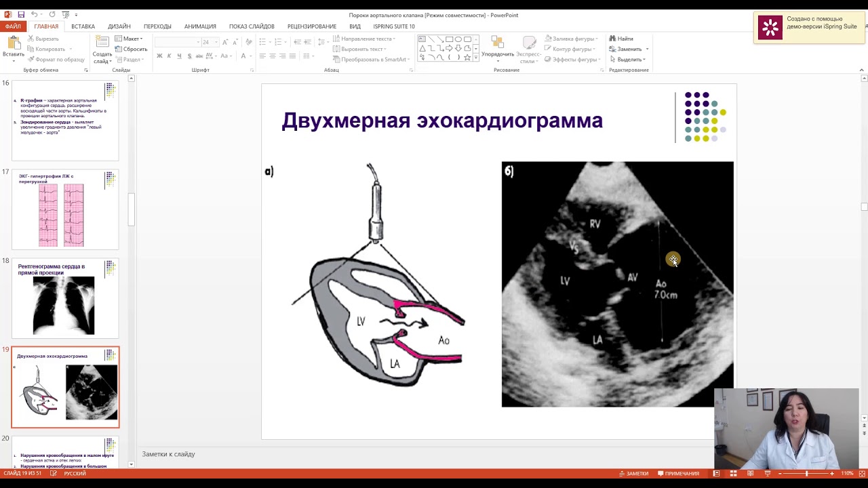The height and width of the screenshot is (488, 868).
Task: Open the iSpring Suite 10 tab
Action: (x=394, y=26)
